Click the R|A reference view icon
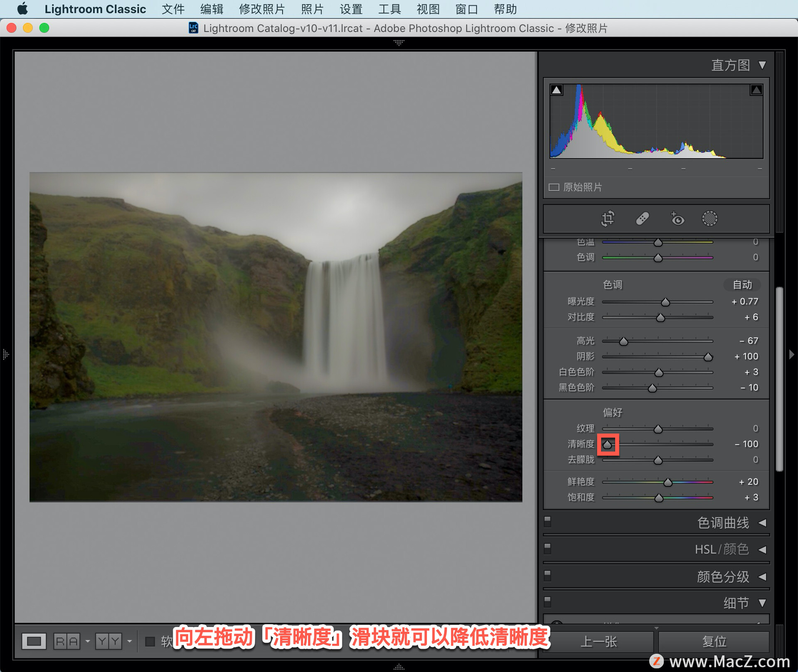Screen dimensions: 798x672 tap(67, 641)
